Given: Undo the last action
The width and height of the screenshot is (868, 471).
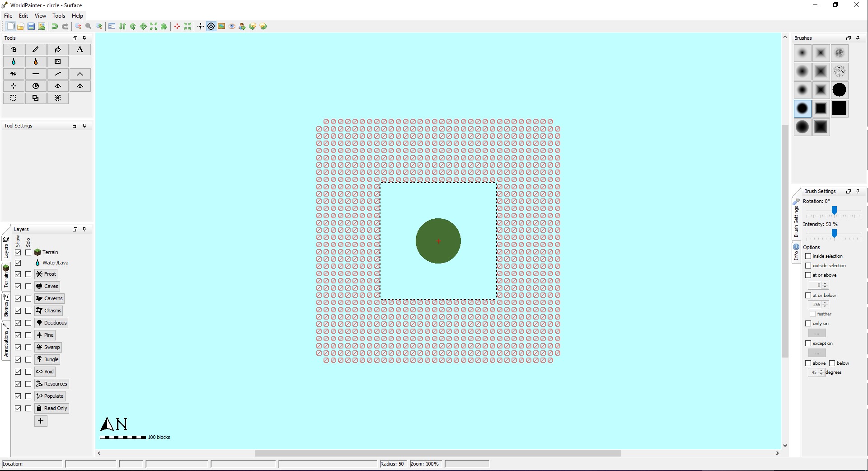Looking at the screenshot, I should [x=54, y=26].
